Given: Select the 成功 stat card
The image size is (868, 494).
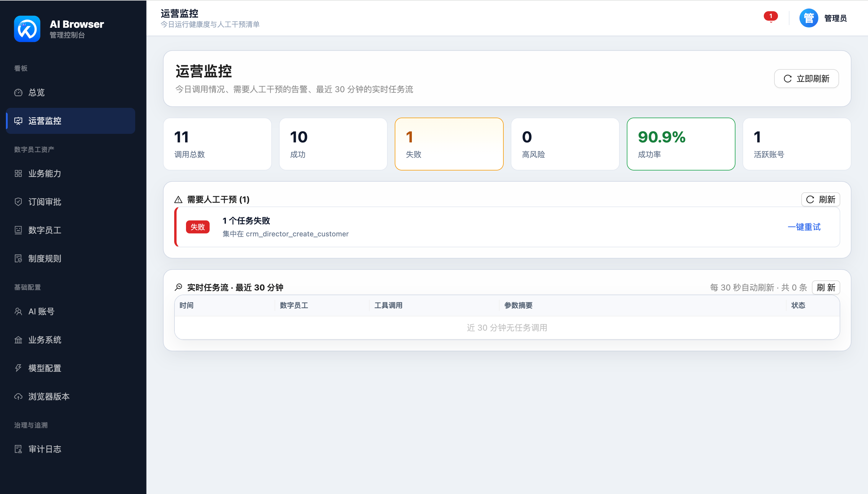Looking at the screenshot, I should tap(333, 144).
